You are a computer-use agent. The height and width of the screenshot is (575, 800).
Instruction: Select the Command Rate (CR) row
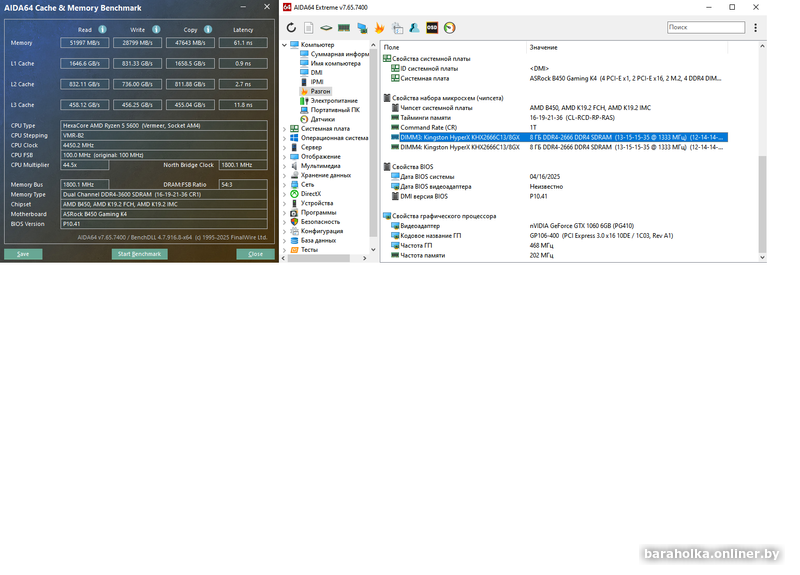559,128
